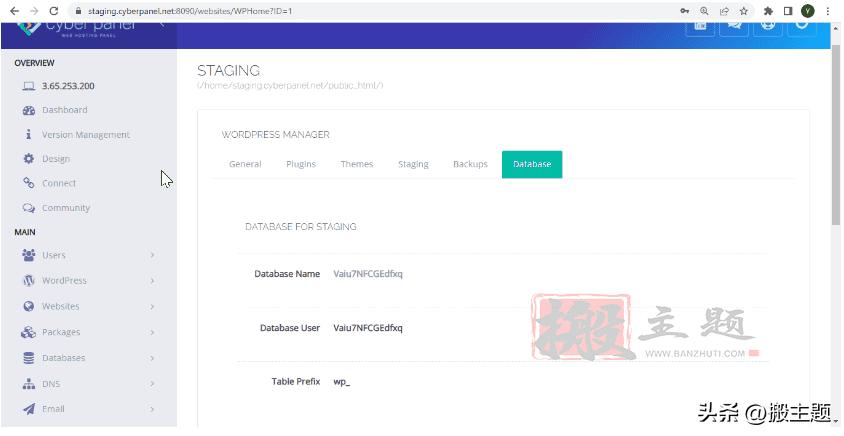Click the Dashboard icon in the sidebar
The height and width of the screenshot is (436, 844).
[x=29, y=110]
